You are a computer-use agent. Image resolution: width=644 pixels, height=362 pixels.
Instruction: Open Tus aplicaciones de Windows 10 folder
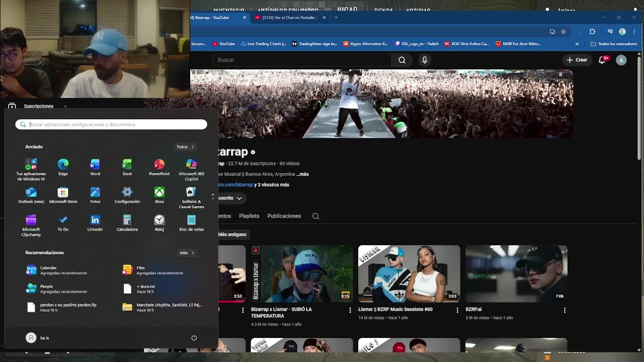[x=31, y=170]
